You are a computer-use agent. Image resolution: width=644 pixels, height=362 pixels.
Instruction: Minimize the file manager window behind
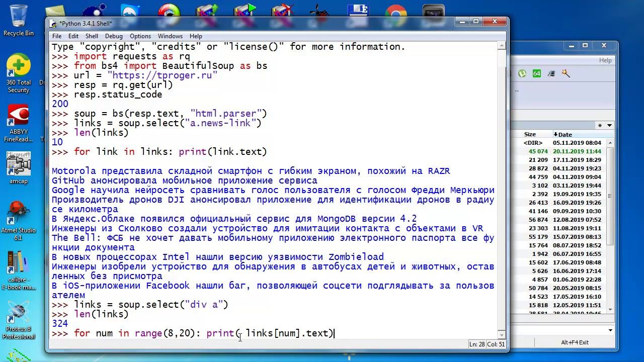coord(570,46)
